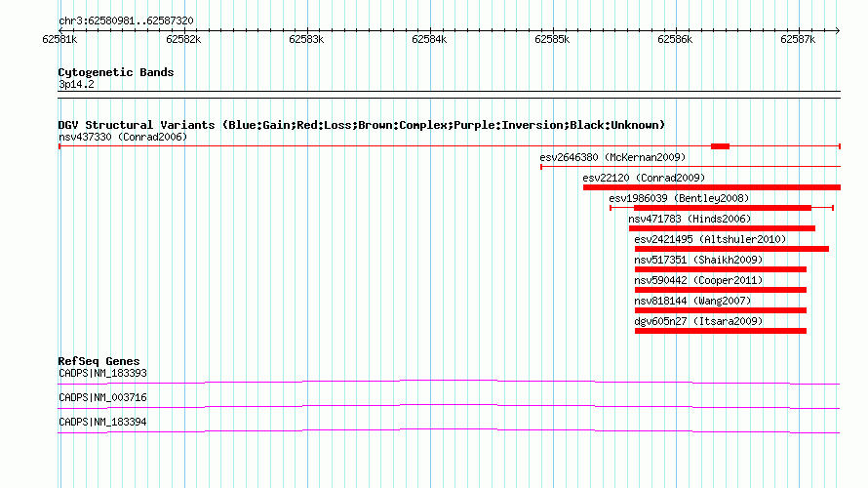Click the red bar of dgv605n27

click(721, 331)
